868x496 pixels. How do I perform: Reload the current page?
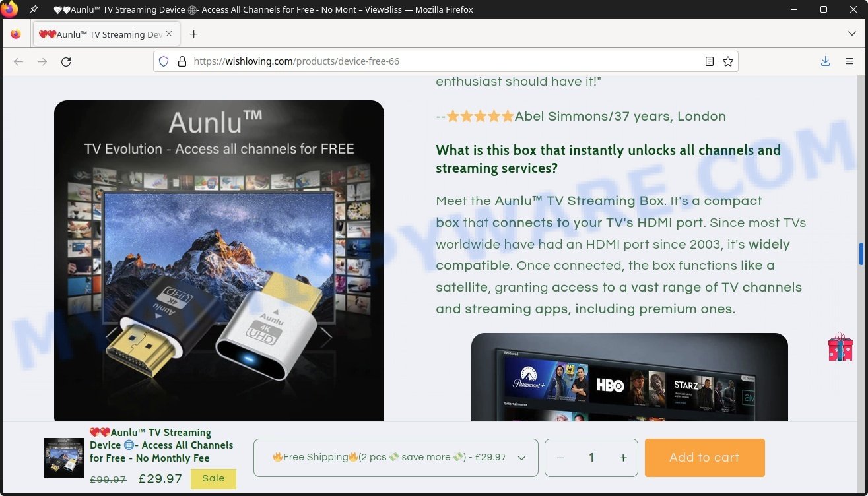(x=66, y=61)
